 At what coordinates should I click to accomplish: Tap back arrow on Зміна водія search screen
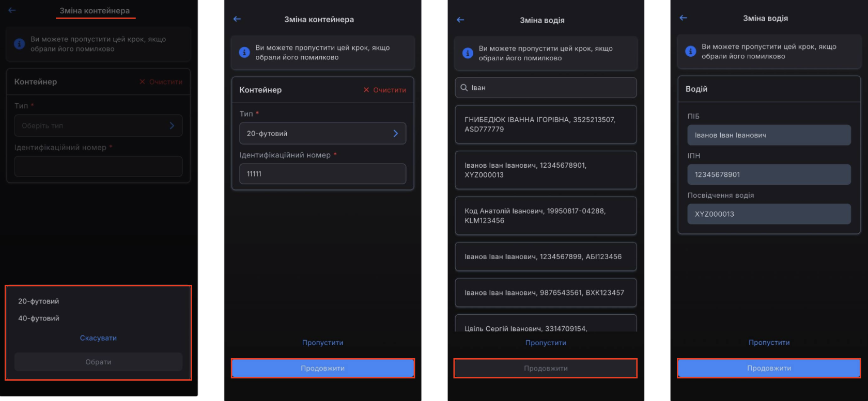pyautogui.click(x=460, y=20)
